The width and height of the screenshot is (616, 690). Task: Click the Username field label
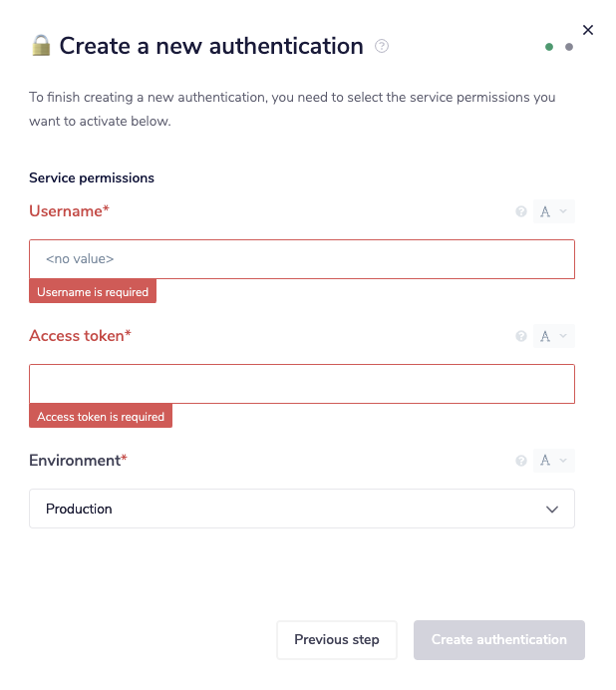pyautogui.click(x=66, y=211)
